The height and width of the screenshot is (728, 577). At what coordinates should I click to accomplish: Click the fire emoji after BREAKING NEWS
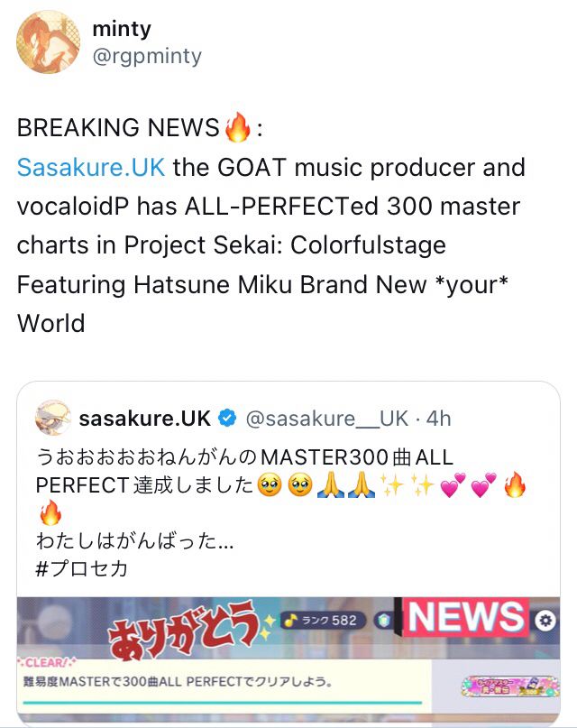point(237,127)
